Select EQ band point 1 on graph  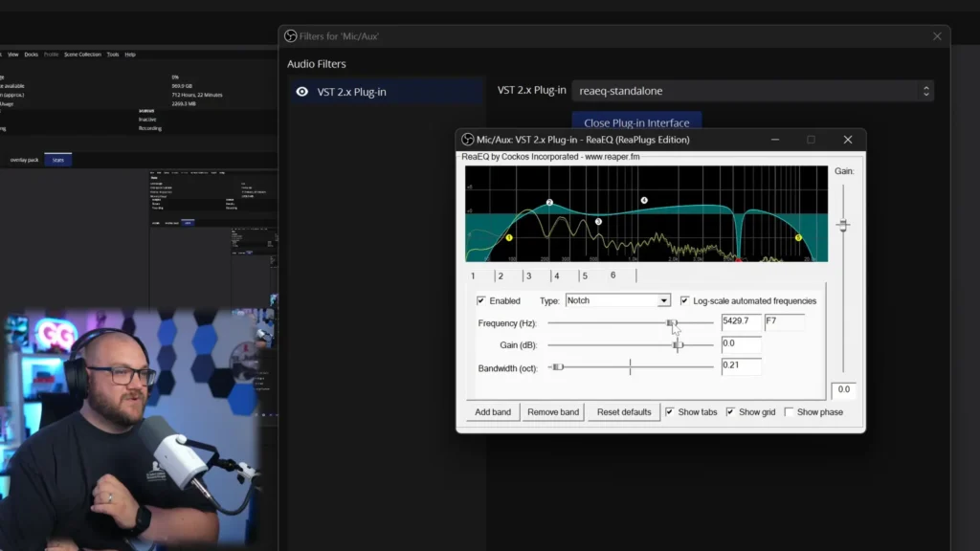click(509, 237)
